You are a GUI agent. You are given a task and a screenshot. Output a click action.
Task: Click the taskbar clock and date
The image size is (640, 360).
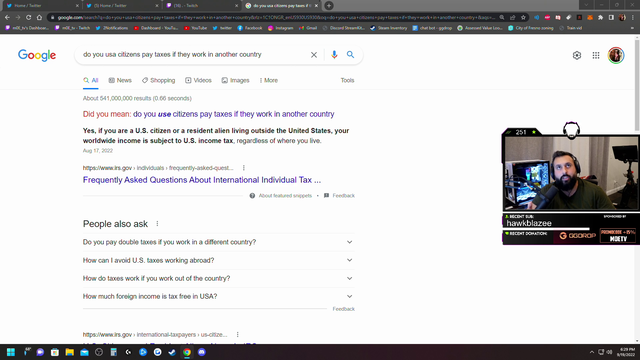[627, 352]
